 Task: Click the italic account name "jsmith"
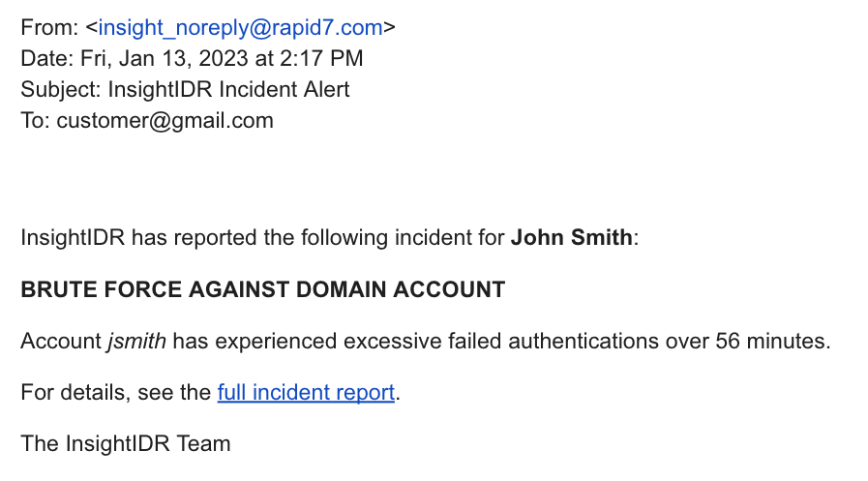pyautogui.click(x=136, y=341)
